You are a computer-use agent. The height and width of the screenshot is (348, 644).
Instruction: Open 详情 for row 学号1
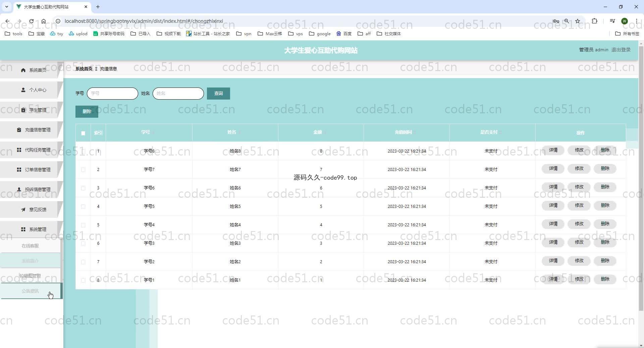point(553,279)
